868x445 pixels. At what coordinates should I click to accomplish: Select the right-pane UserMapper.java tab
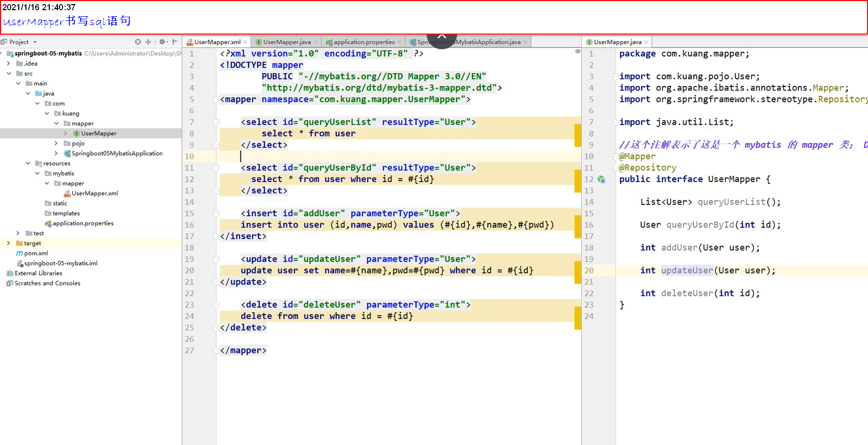tap(617, 42)
